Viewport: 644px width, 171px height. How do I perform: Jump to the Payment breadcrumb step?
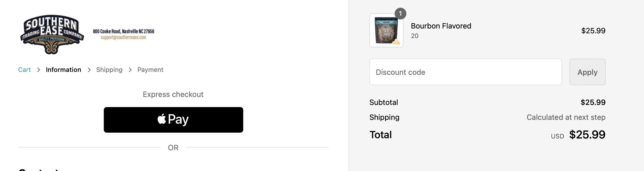tap(150, 70)
